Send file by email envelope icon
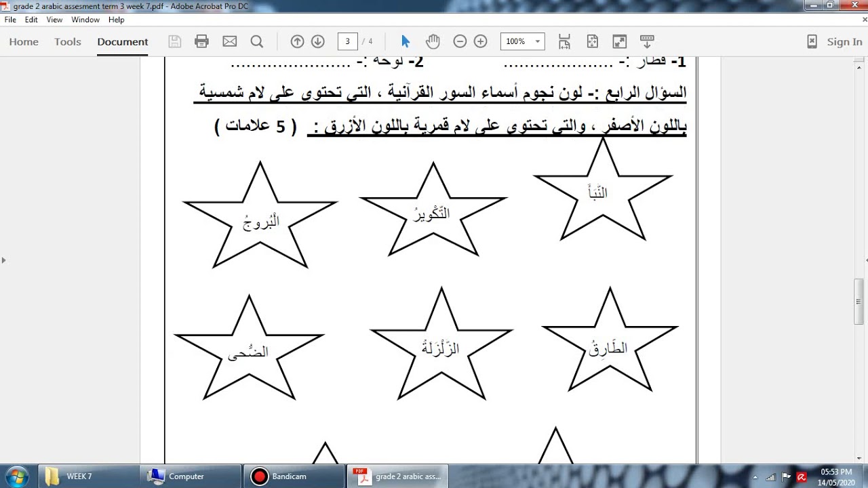Image resolution: width=868 pixels, height=488 pixels. 230,41
